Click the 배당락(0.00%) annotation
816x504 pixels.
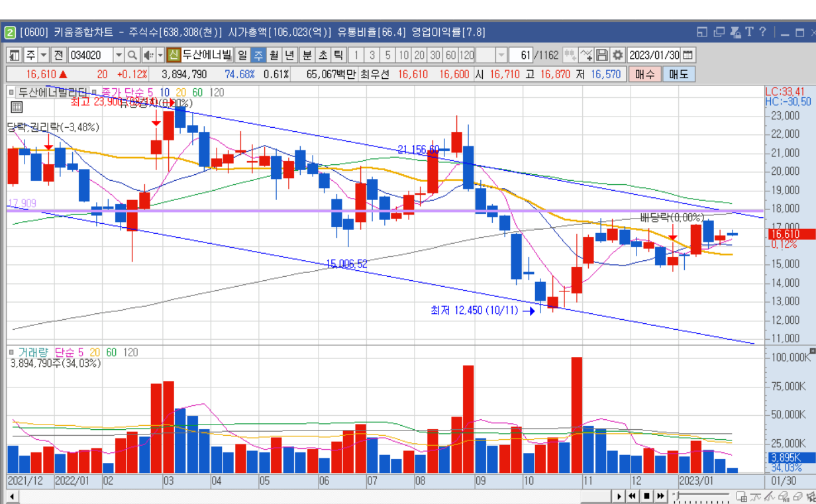[x=672, y=217]
